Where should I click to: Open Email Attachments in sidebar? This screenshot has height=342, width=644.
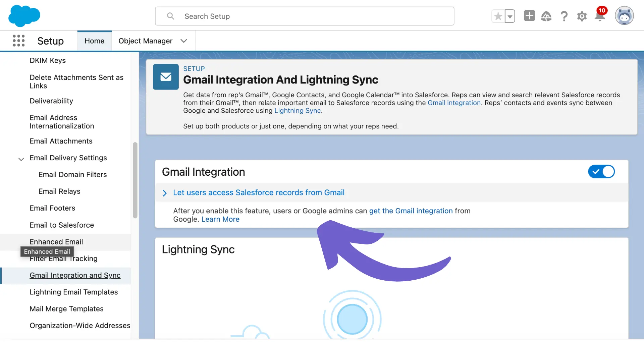(x=61, y=141)
